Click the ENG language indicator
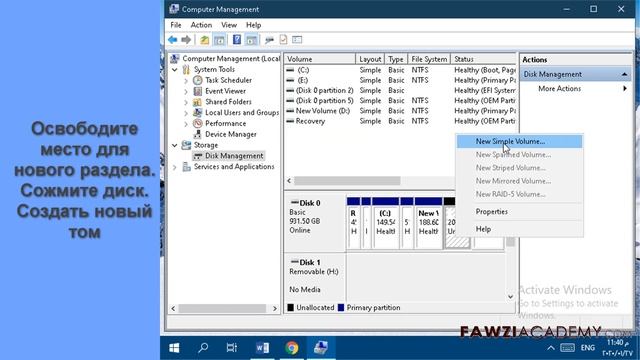 point(588,348)
